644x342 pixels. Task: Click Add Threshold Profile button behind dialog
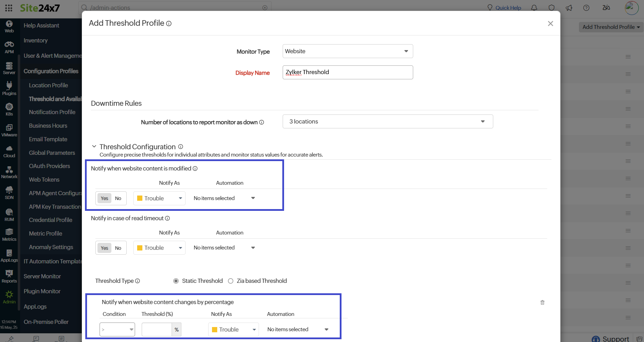click(611, 27)
